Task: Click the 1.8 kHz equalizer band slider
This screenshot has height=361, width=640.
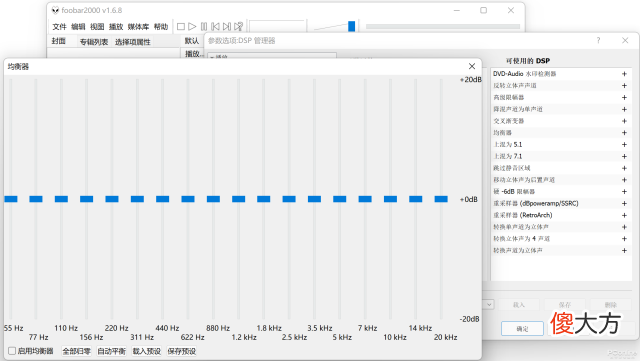Action: pos(264,199)
